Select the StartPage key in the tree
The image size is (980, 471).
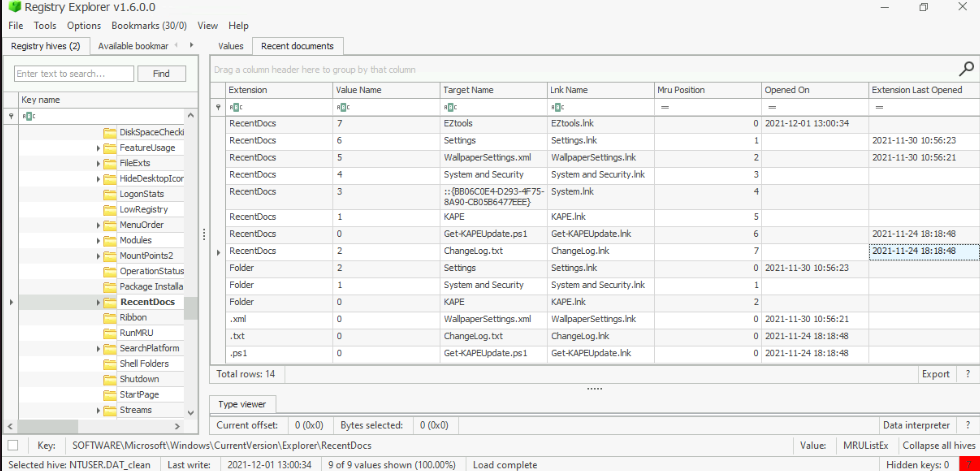[139, 395]
